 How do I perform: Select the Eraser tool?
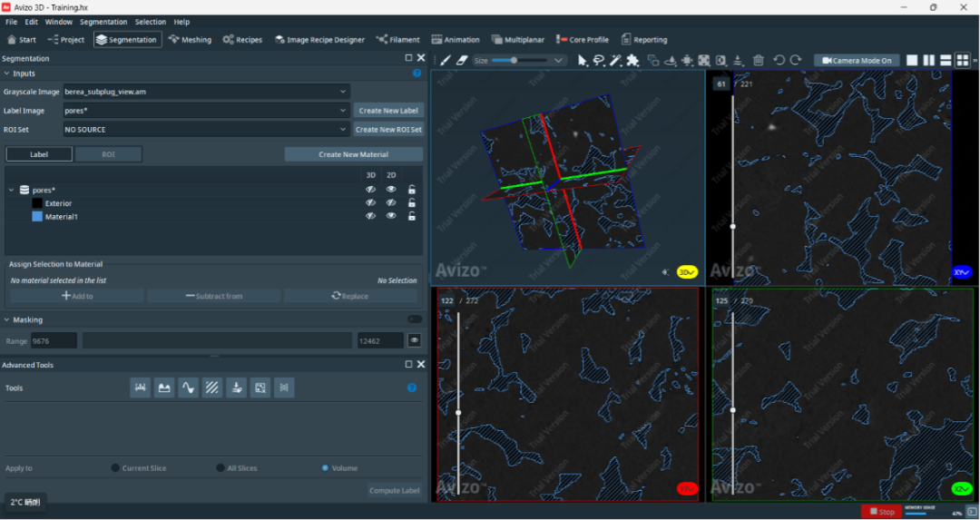click(x=461, y=61)
